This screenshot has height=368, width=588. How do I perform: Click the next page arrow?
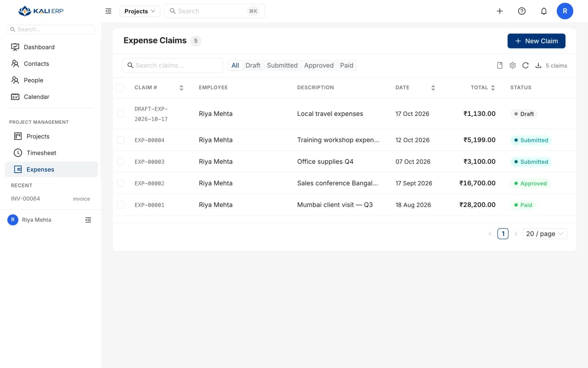pos(516,234)
